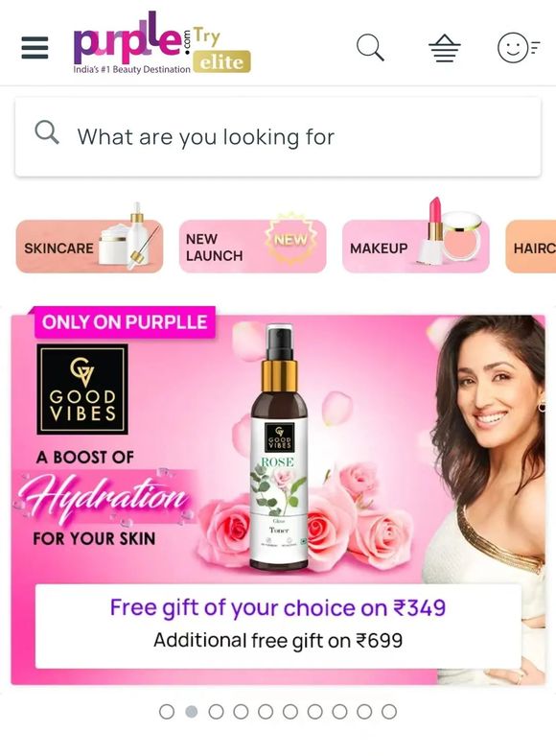Image resolution: width=556 pixels, height=756 pixels.
Task: Open the New Launch category tile
Action: point(252,246)
